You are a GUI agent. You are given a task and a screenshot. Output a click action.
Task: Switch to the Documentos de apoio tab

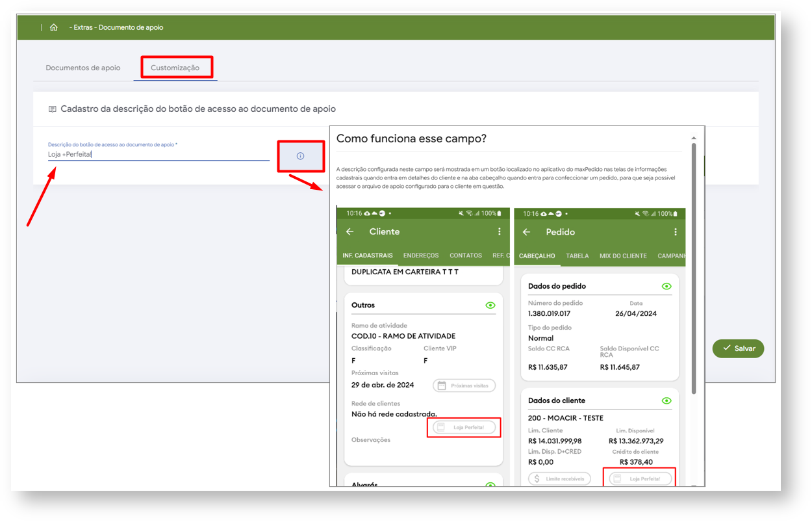click(83, 68)
